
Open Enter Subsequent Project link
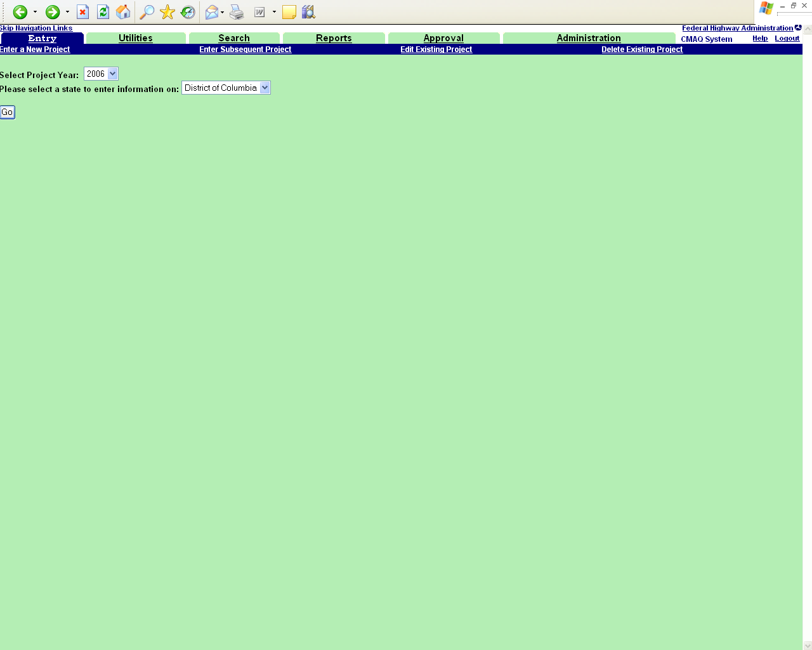pyautogui.click(x=245, y=50)
